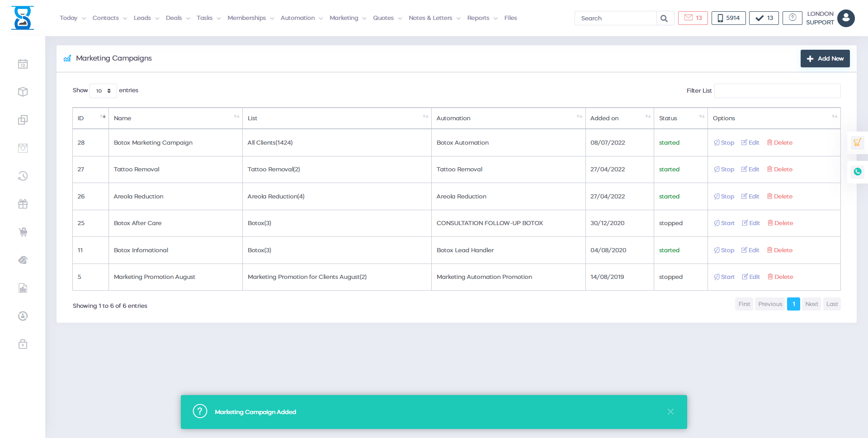Open the envelope messages counter showing 13
Screen dimensions: 868x438
tap(693, 18)
